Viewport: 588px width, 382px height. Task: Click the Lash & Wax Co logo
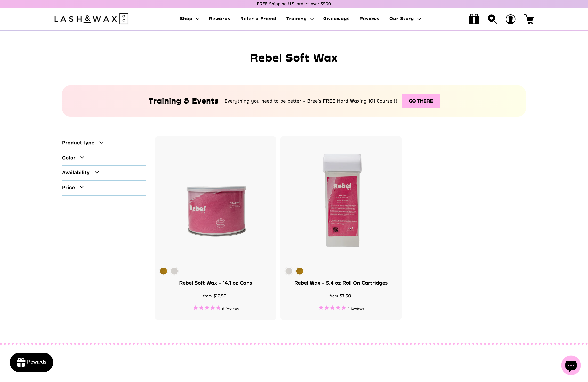91,19
